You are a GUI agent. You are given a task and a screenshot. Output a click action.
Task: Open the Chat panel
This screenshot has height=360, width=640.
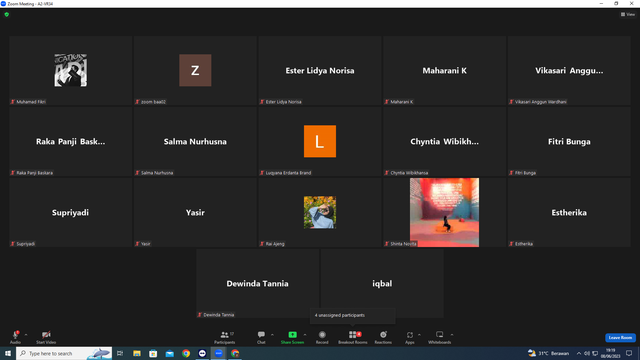261,337
